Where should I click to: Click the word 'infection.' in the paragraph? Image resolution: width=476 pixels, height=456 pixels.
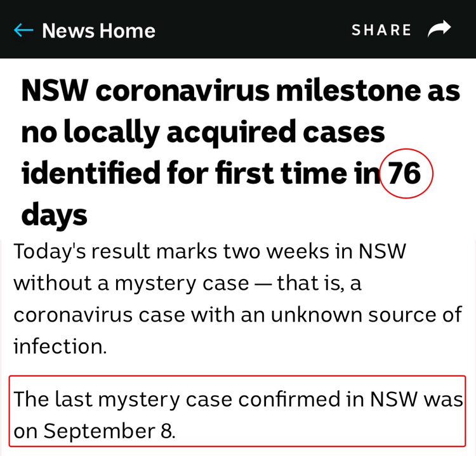coord(60,346)
